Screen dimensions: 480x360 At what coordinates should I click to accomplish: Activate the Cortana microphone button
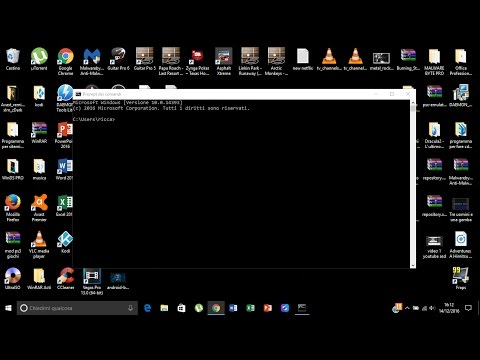130,308
